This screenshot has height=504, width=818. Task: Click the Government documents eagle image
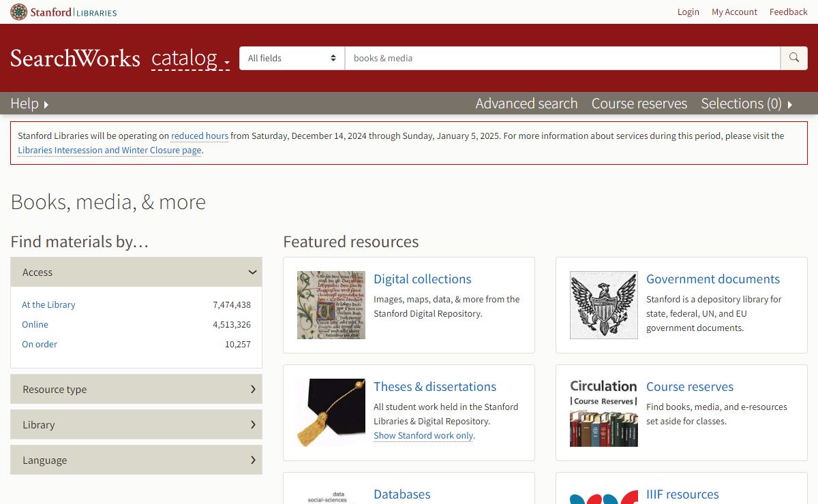click(x=604, y=305)
